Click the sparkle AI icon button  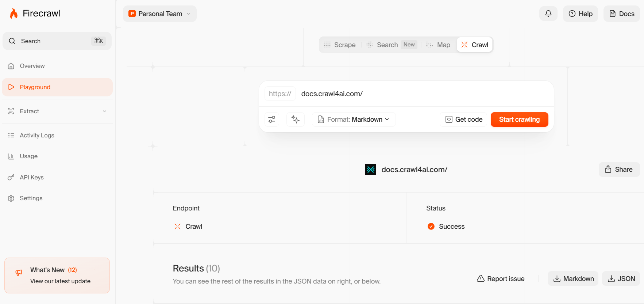[x=296, y=119]
